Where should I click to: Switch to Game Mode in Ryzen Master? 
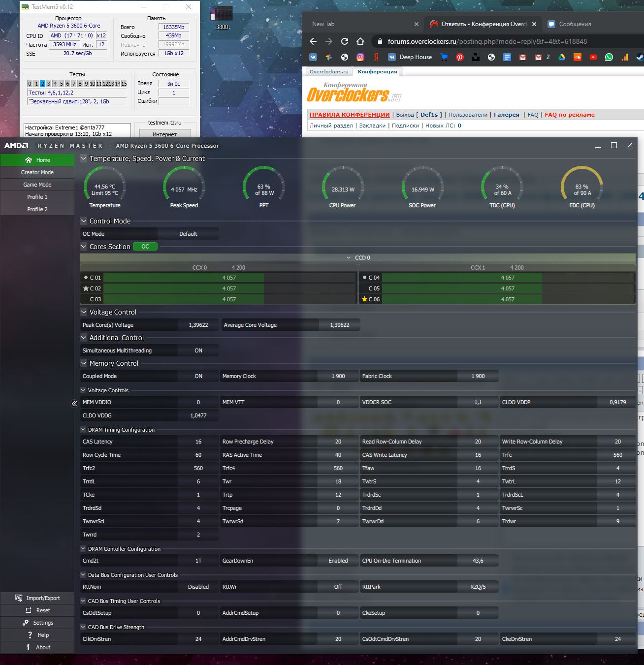click(37, 185)
